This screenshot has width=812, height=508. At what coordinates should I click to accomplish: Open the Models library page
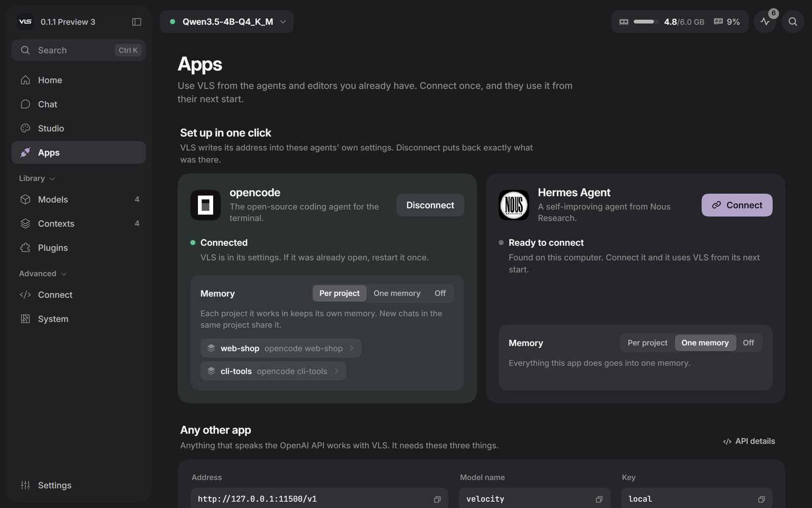79,200
